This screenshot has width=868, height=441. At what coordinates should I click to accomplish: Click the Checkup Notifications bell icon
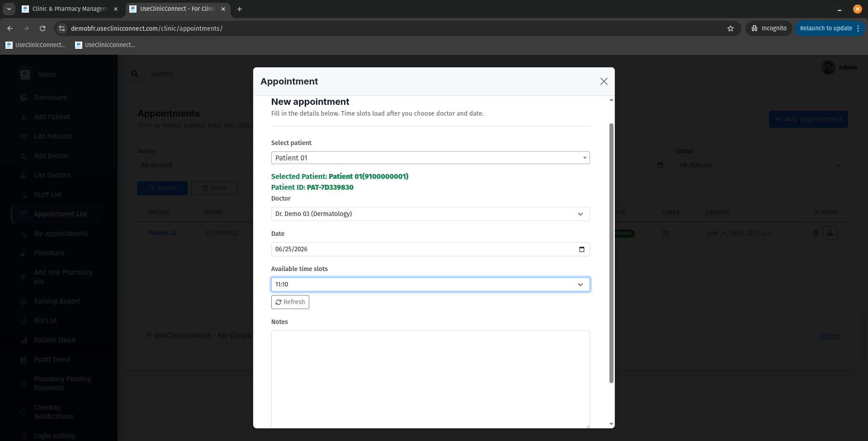24,412
